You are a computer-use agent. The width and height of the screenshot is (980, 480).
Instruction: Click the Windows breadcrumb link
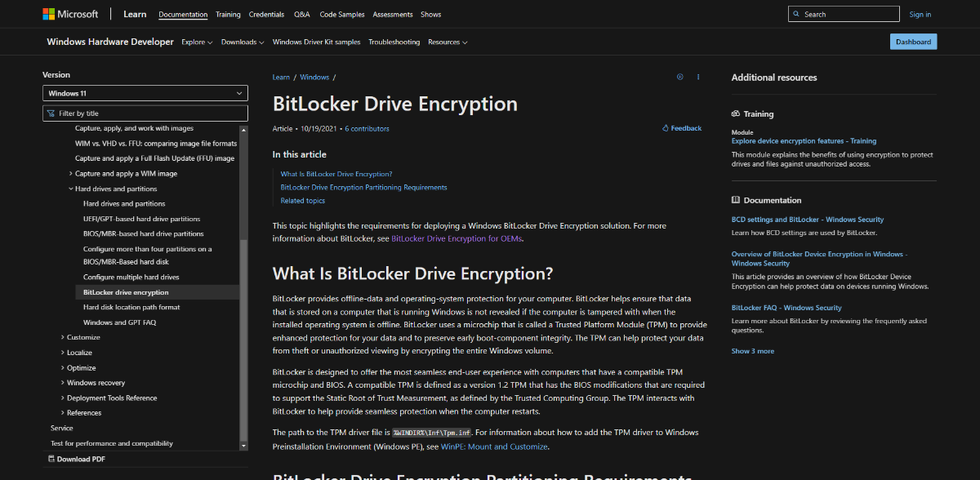314,78
